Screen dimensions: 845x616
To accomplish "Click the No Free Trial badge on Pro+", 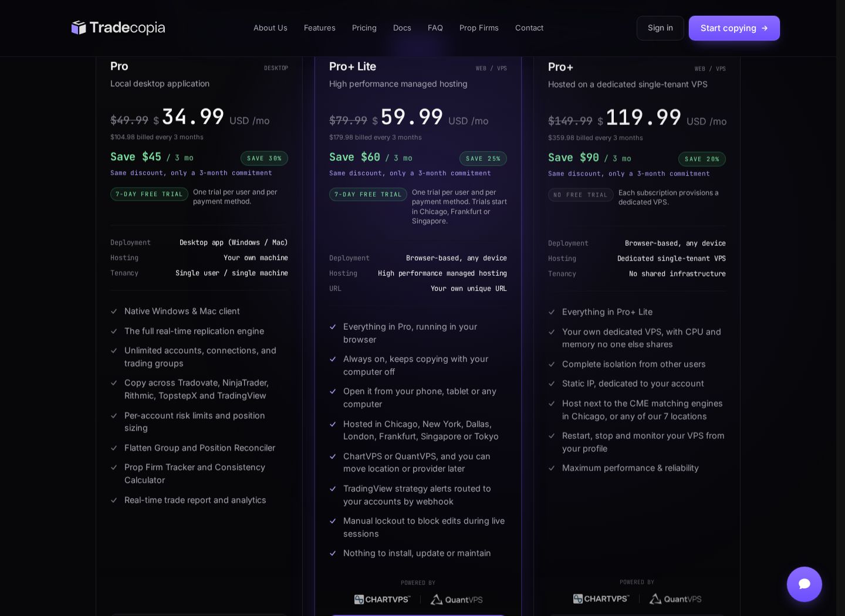I will (x=580, y=195).
